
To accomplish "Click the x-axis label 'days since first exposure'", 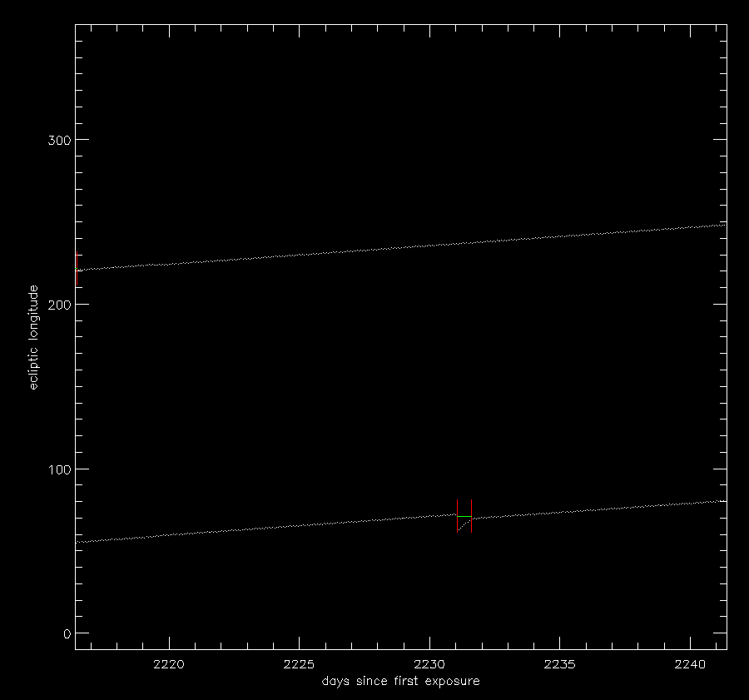I will click(401, 681).
